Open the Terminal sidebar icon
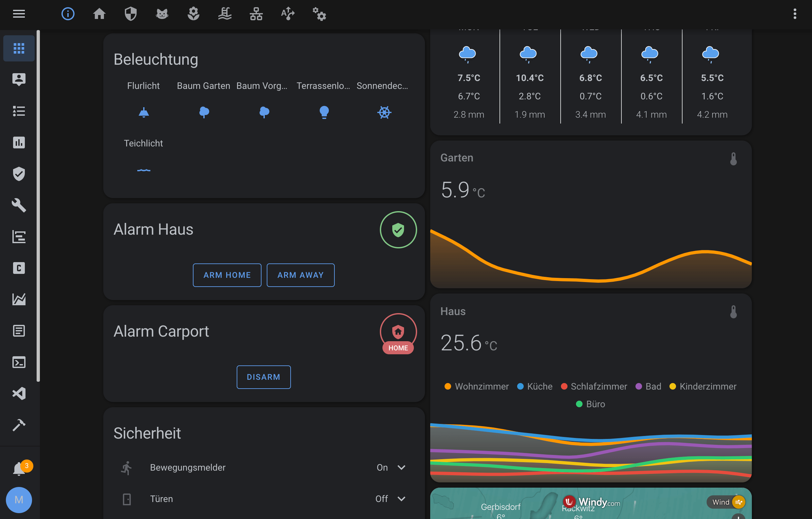The image size is (812, 519). (19, 362)
